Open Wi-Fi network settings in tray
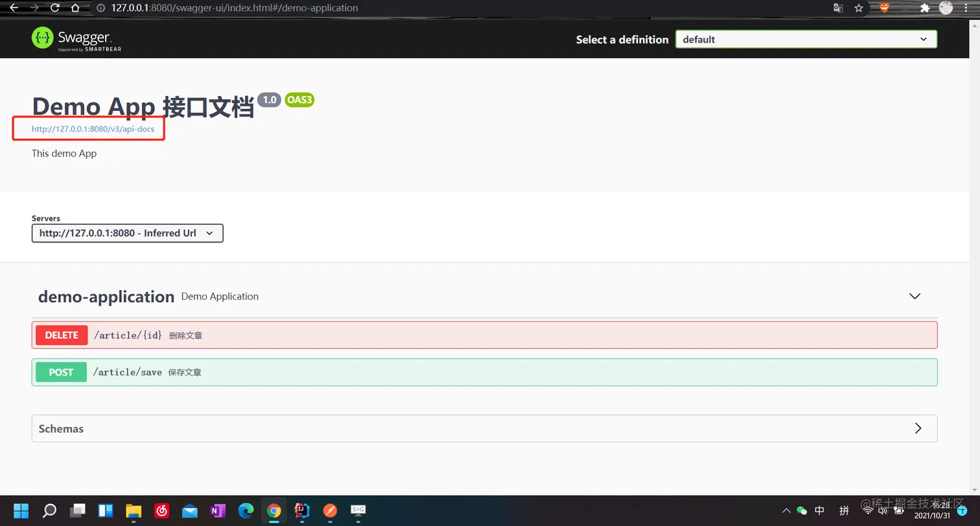 tap(868, 511)
